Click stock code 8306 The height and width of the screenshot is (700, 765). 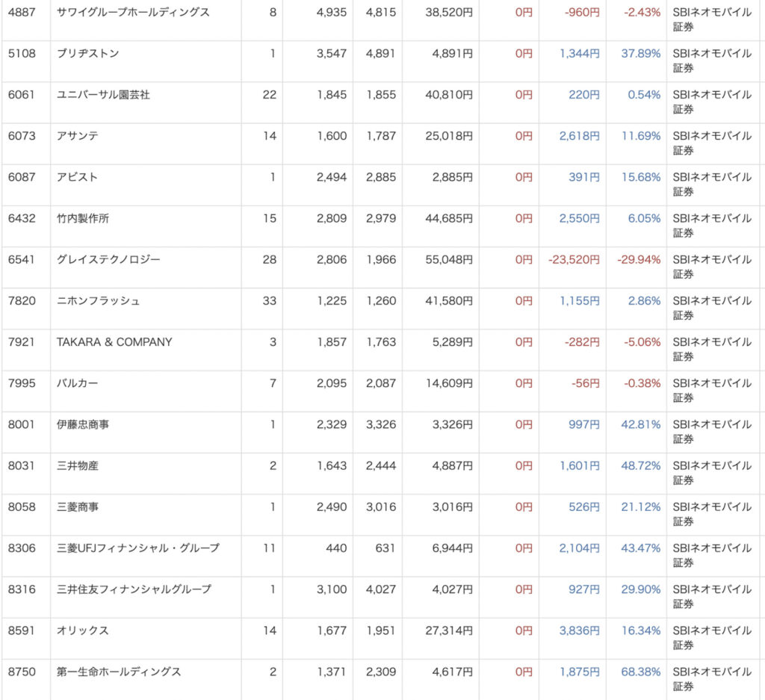[22, 548]
